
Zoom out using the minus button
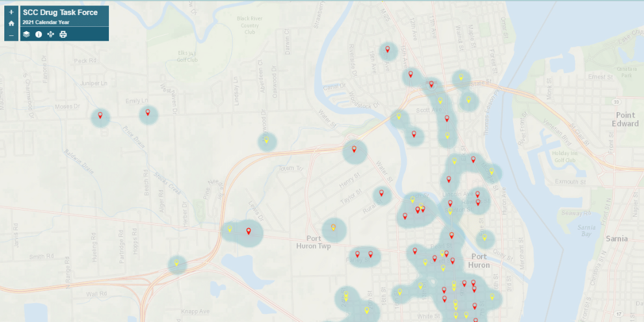11,35
